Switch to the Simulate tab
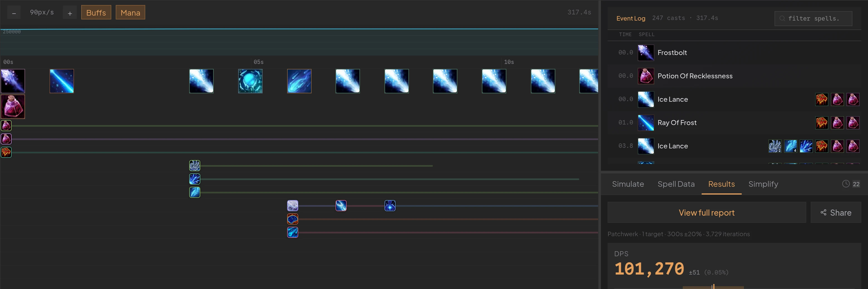The image size is (868, 289). click(x=628, y=184)
